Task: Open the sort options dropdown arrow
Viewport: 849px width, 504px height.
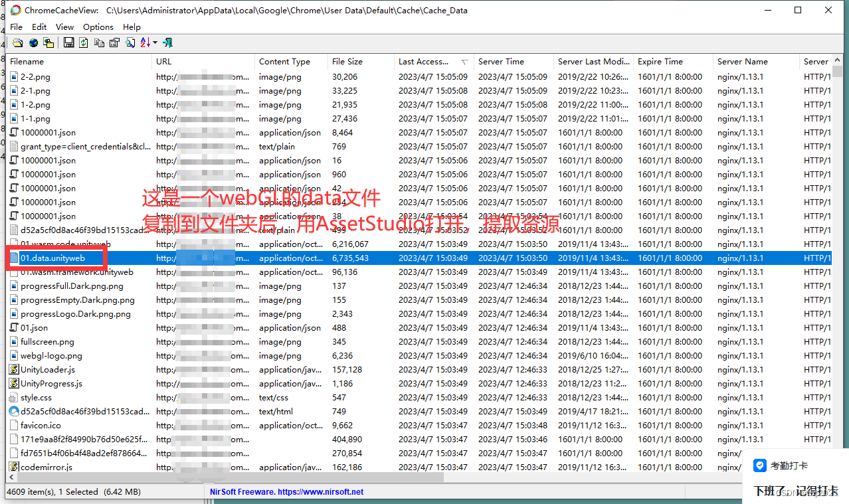Action: coord(155,42)
